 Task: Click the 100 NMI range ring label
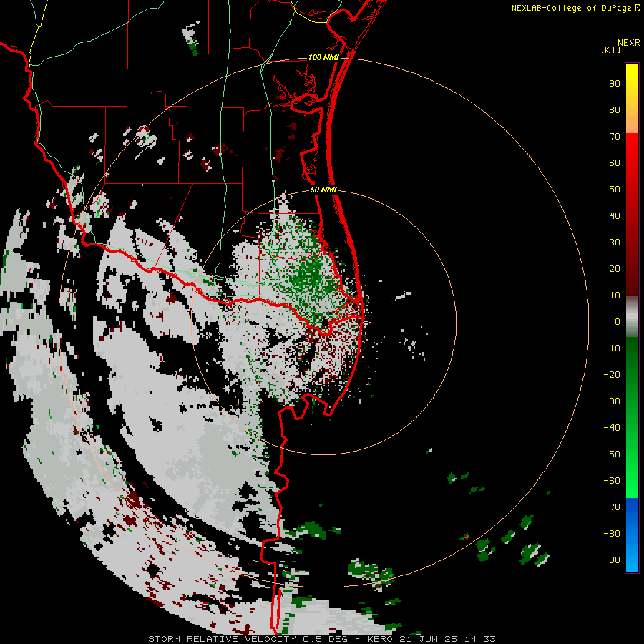tap(323, 57)
